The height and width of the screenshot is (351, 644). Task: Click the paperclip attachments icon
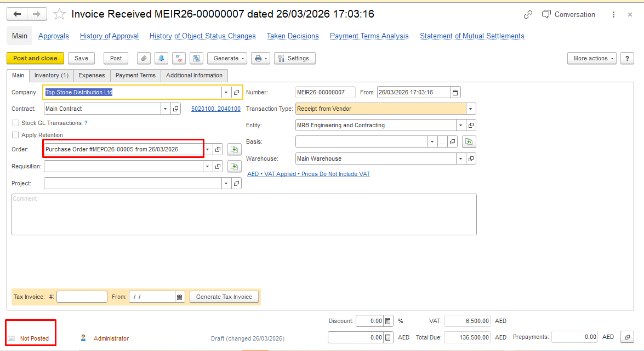pos(144,58)
